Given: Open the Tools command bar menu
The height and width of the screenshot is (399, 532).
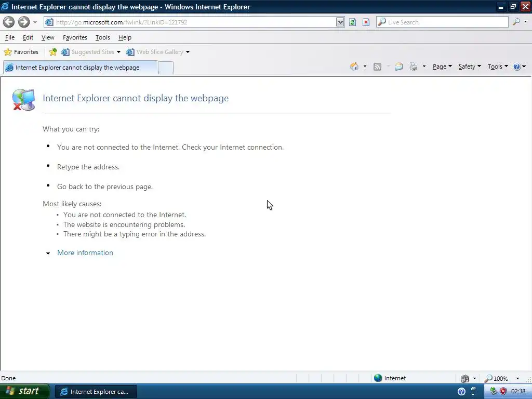Looking at the screenshot, I should [498, 66].
